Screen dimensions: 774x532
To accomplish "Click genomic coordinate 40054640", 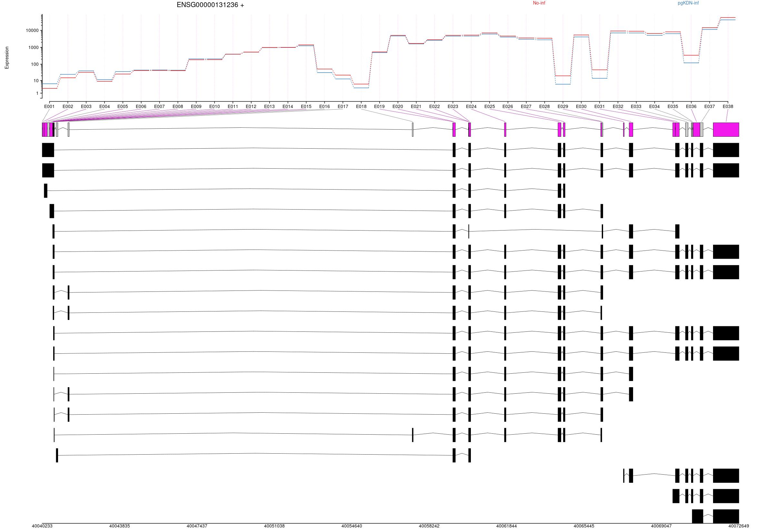I will point(352,526).
